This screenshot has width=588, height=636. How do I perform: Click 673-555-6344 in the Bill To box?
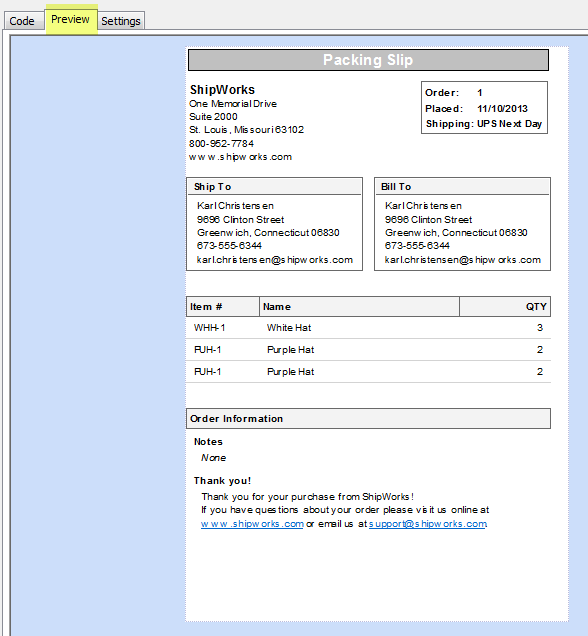tap(417, 246)
